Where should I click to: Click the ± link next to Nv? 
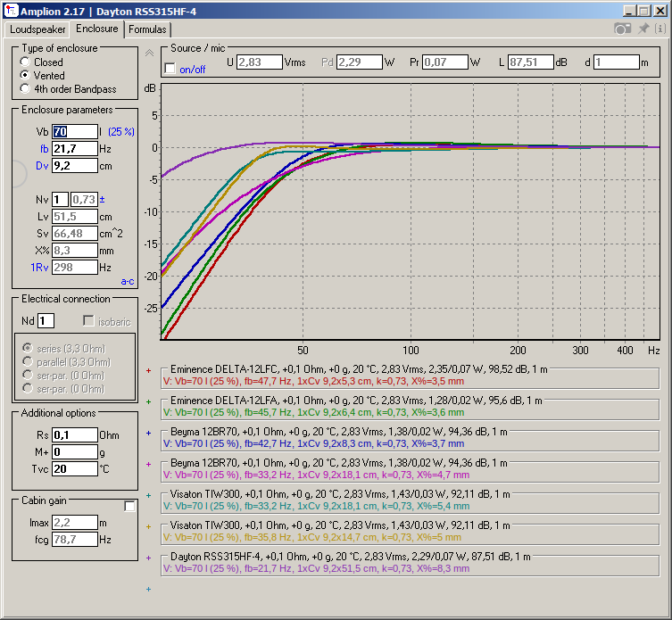pos(102,199)
